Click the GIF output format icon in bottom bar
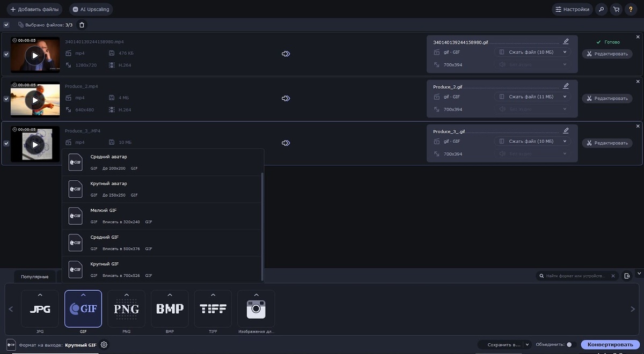 (11, 345)
